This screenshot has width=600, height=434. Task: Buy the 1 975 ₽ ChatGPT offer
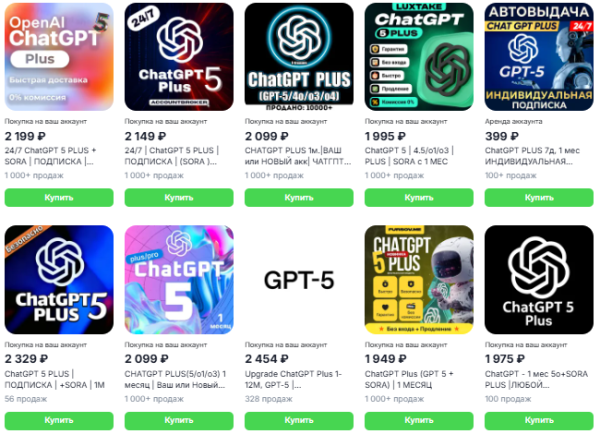[x=539, y=421]
